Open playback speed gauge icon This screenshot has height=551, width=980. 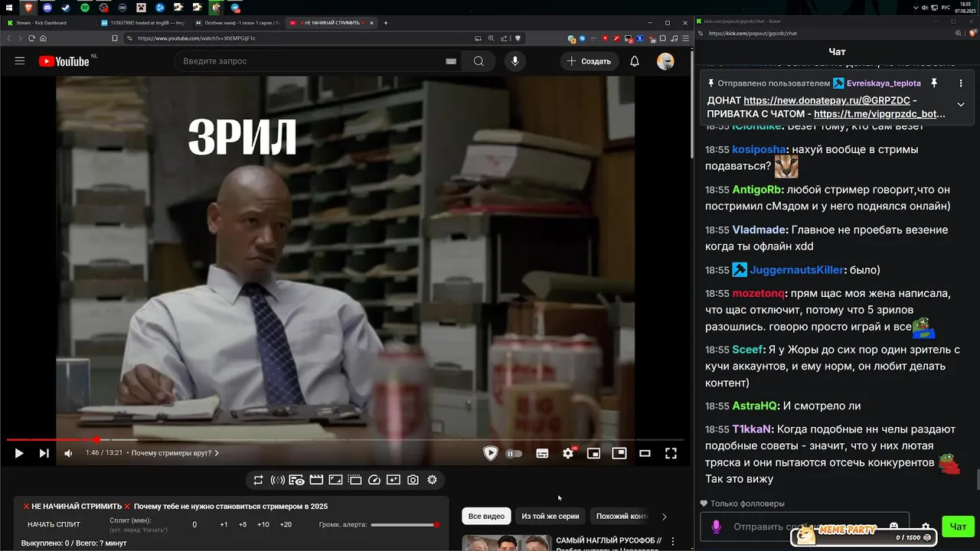click(374, 480)
